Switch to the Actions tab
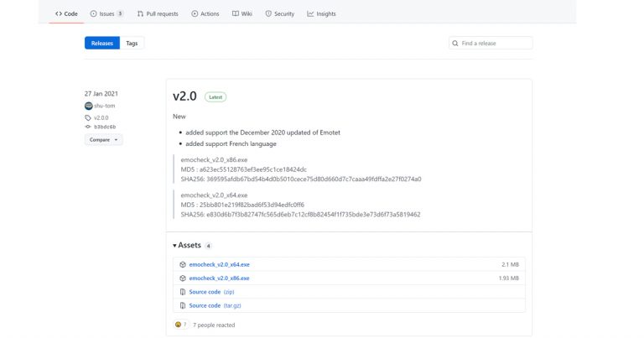The width and height of the screenshot is (644, 338). click(x=205, y=14)
